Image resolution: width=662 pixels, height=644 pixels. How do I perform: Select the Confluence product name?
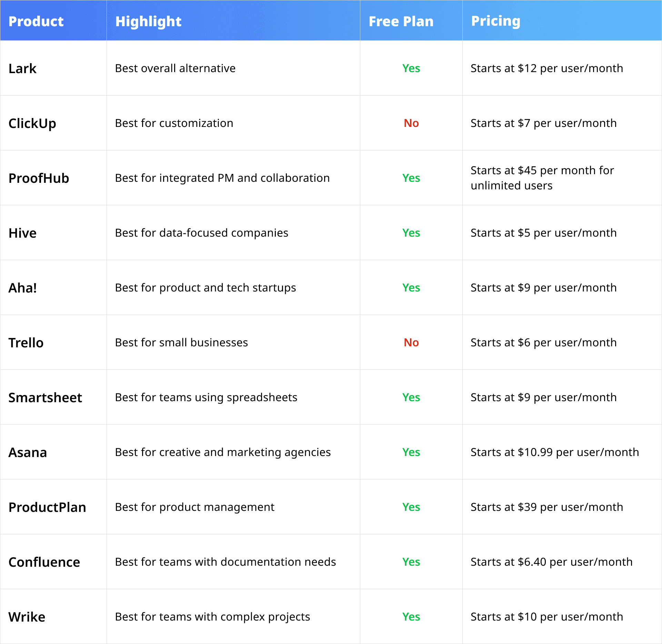coord(44,562)
